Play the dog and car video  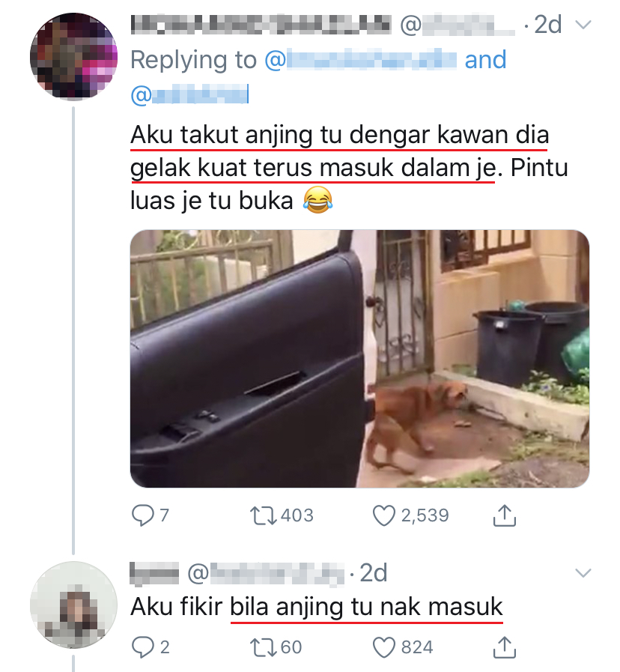(359, 359)
